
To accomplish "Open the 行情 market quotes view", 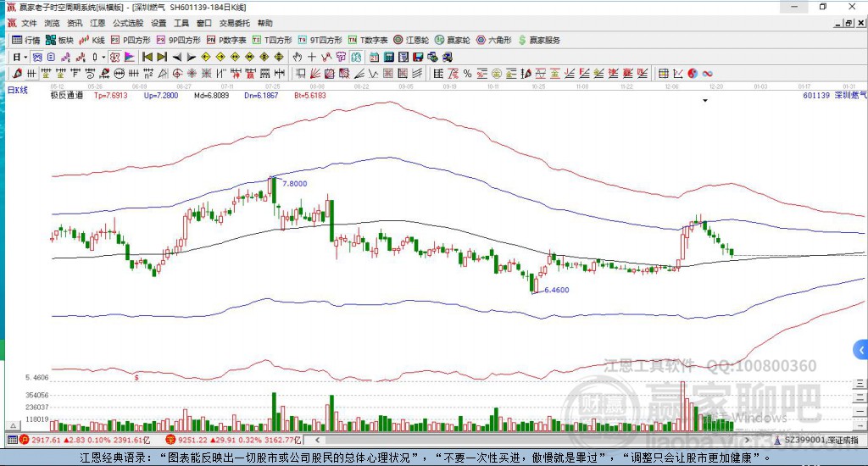I will 26,40.
